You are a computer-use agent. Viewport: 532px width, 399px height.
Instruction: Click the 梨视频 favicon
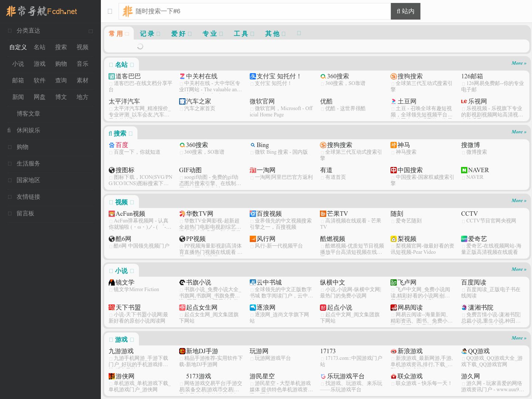[393, 239]
